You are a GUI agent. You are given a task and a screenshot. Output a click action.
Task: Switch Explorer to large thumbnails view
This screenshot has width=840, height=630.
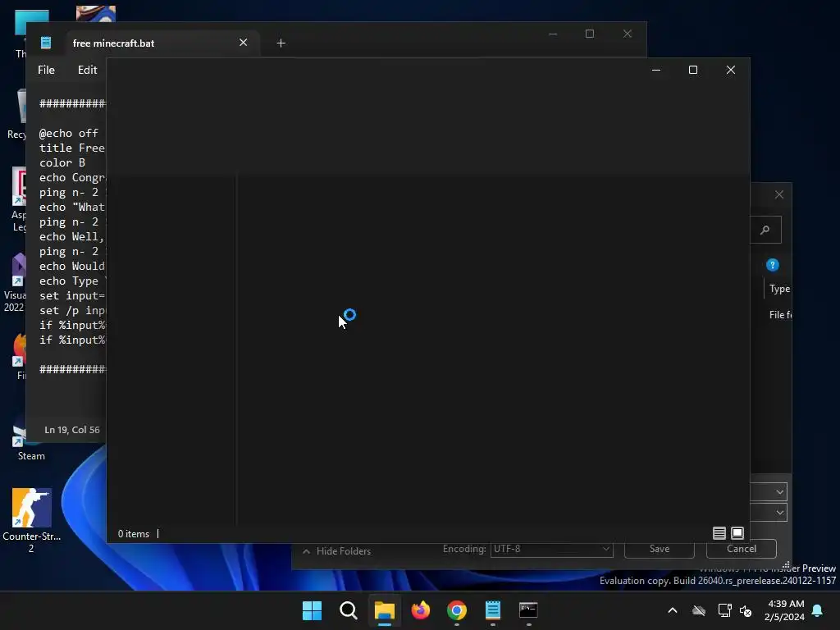pyautogui.click(x=737, y=533)
